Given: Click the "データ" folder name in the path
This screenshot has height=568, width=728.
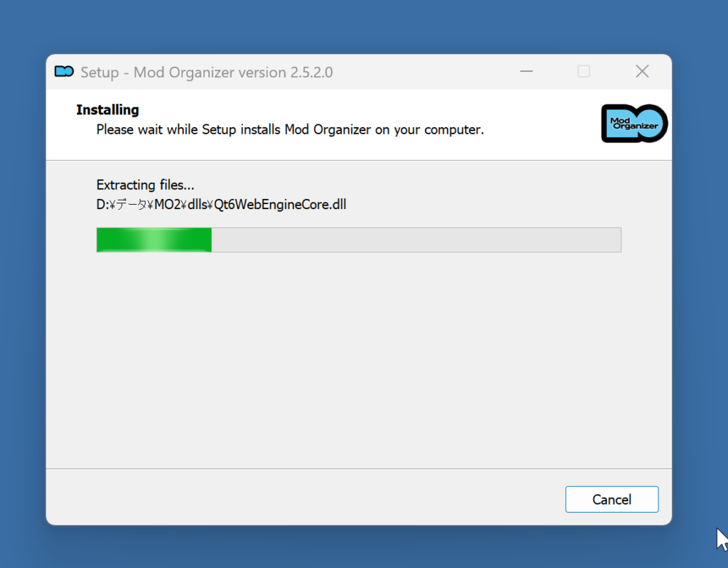Looking at the screenshot, I should click(130, 205).
